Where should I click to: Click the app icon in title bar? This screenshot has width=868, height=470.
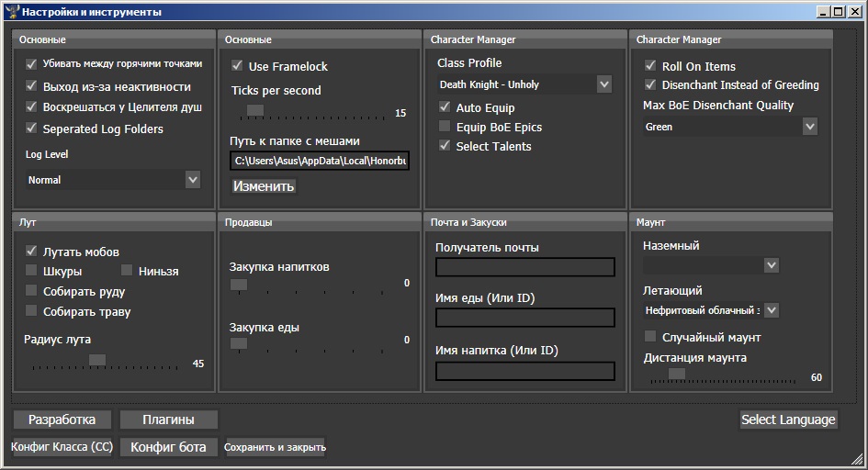(x=12, y=11)
